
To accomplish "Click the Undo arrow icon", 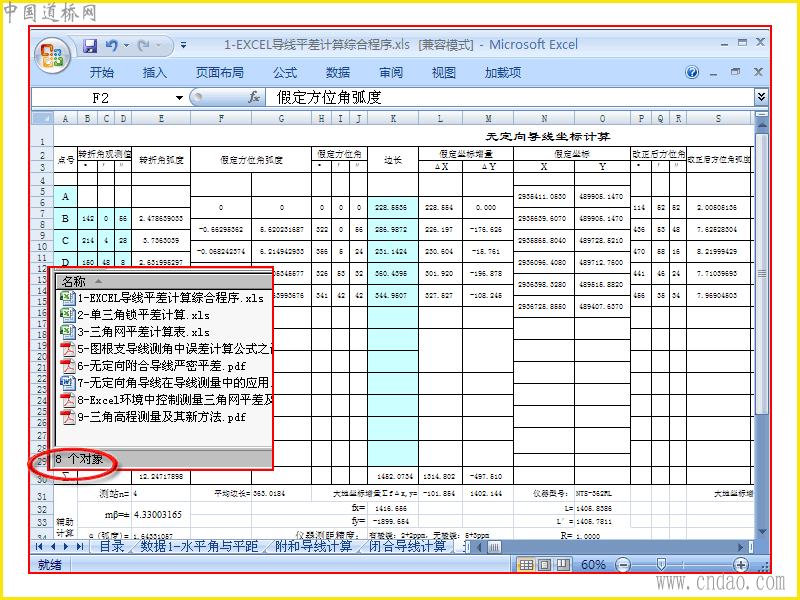I will [x=112, y=45].
